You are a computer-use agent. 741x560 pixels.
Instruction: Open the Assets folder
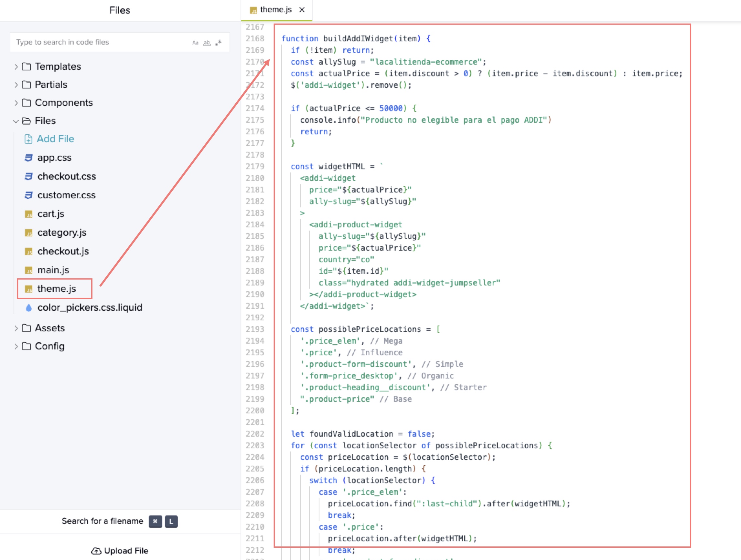pyautogui.click(x=49, y=328)
